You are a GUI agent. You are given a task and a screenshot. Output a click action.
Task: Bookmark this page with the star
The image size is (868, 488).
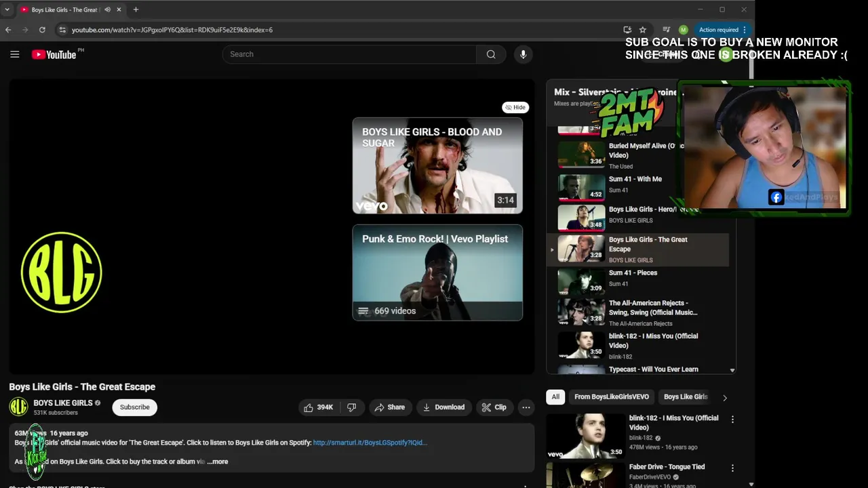click(643, 30)
